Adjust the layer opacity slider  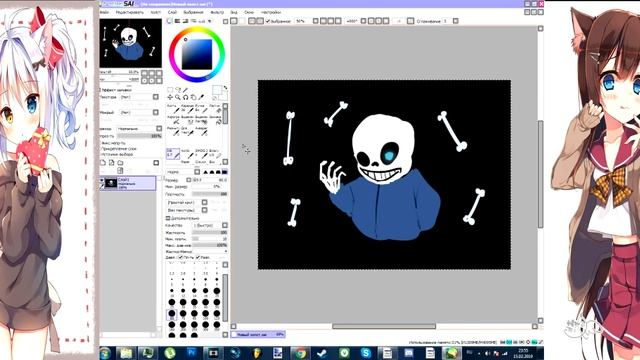[x=140, y=136]
